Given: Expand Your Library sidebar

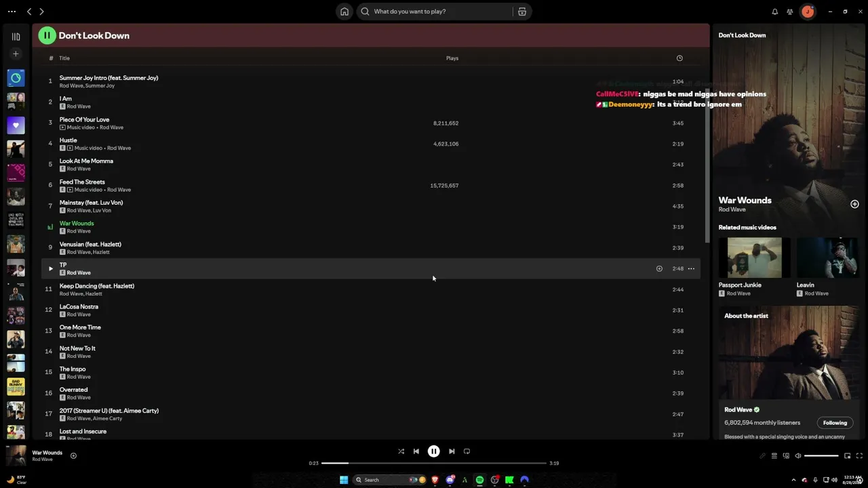Looking at the screenshot, I should pyautogui.click(x=16, y=37).
